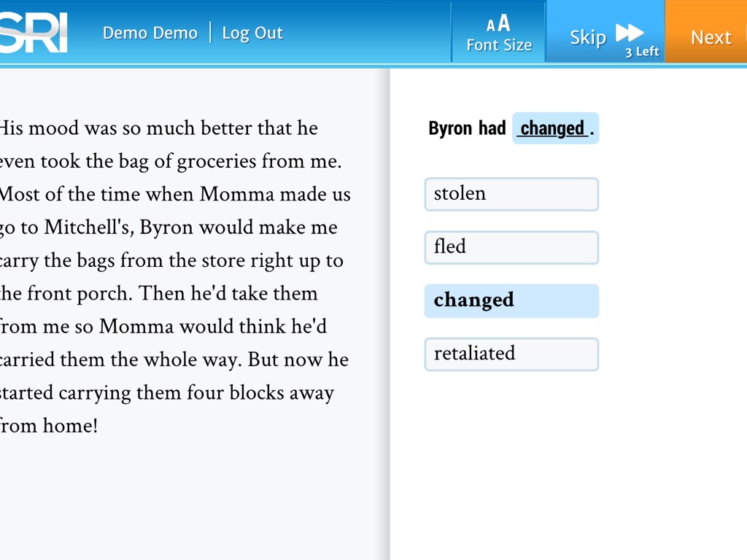747x560 pixels.
Task: Click the 'Byron had' prompt text
Action: 467,128
